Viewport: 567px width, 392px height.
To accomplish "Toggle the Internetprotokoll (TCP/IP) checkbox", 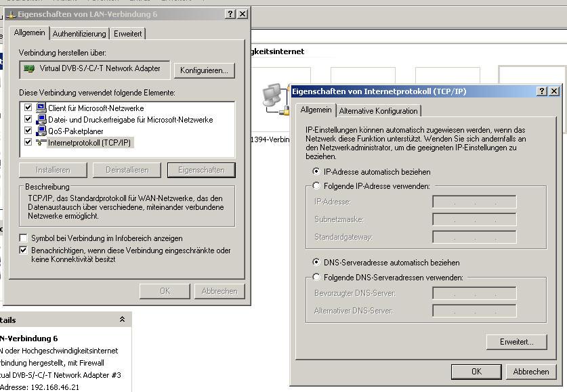I will pos(28,142).
